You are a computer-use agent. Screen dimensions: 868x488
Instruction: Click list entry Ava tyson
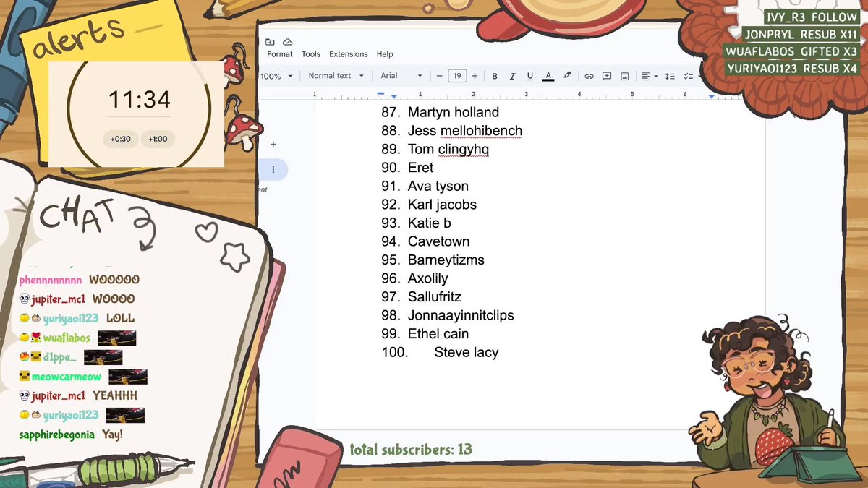pos(438,186)
